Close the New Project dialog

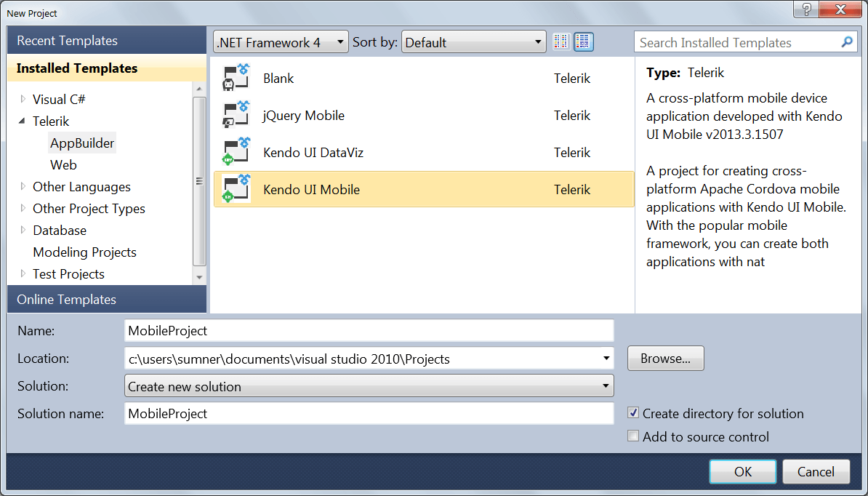click(x=840, y=9)
